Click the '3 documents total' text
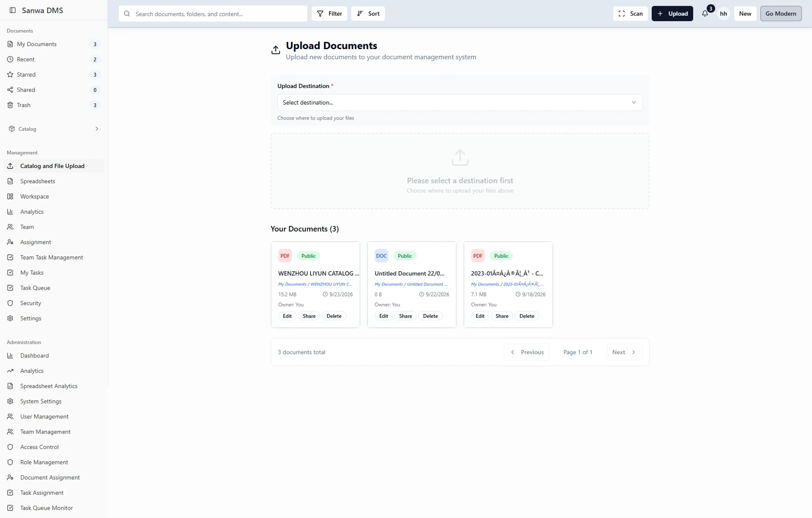Screen dimensions: 812x518 [x=301, y=352]
